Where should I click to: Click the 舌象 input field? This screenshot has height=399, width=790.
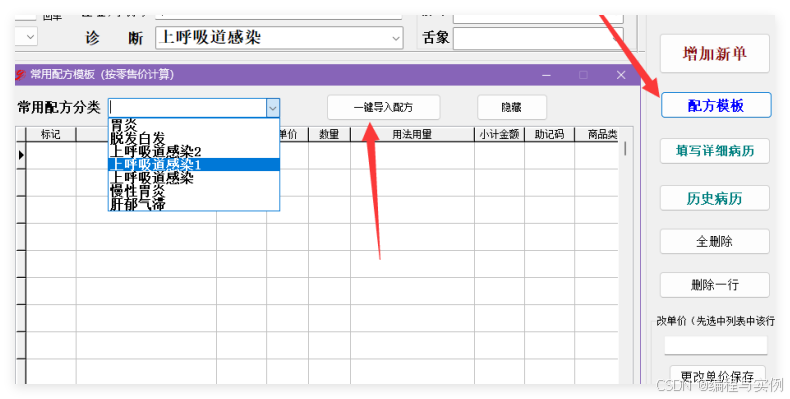coord(538,38)
